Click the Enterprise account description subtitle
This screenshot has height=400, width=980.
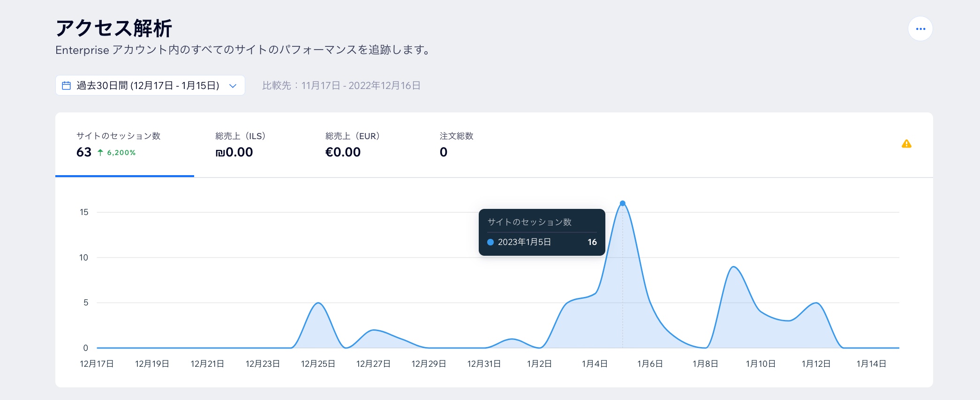[243, 50]
